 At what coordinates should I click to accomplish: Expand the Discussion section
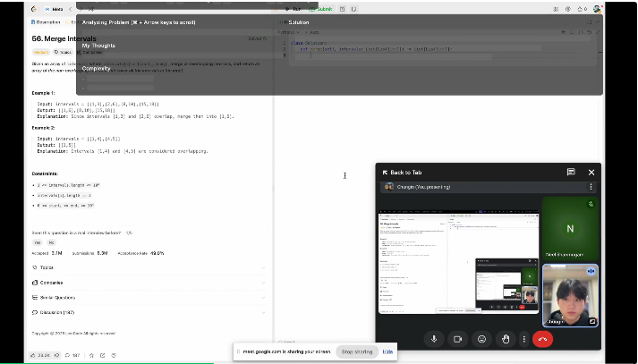[58, 312]
